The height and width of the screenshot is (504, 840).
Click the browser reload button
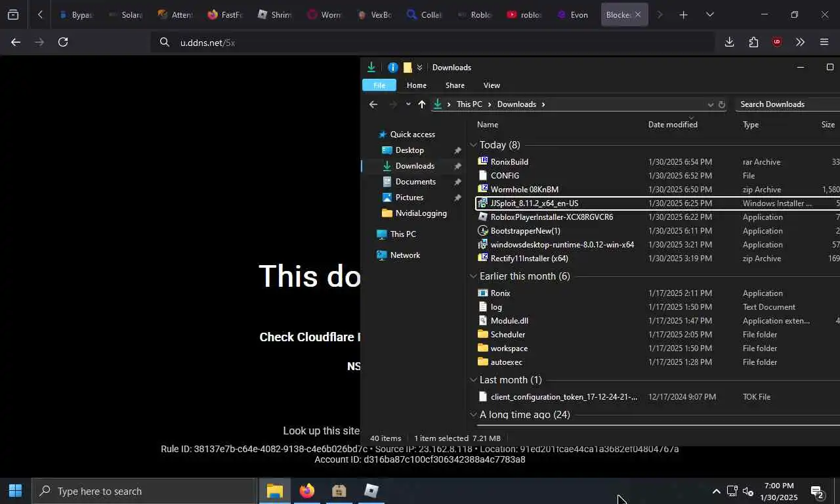point(63,42)
